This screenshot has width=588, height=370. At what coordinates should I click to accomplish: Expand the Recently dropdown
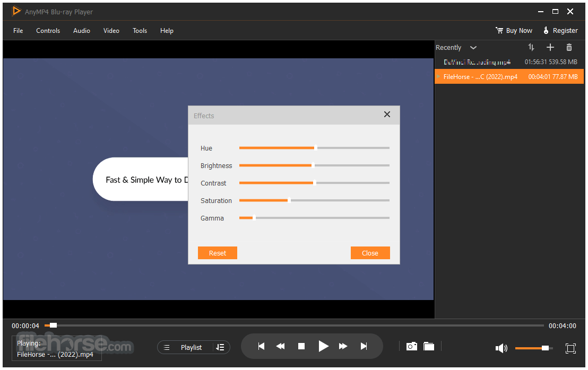(x=473, y=48)
